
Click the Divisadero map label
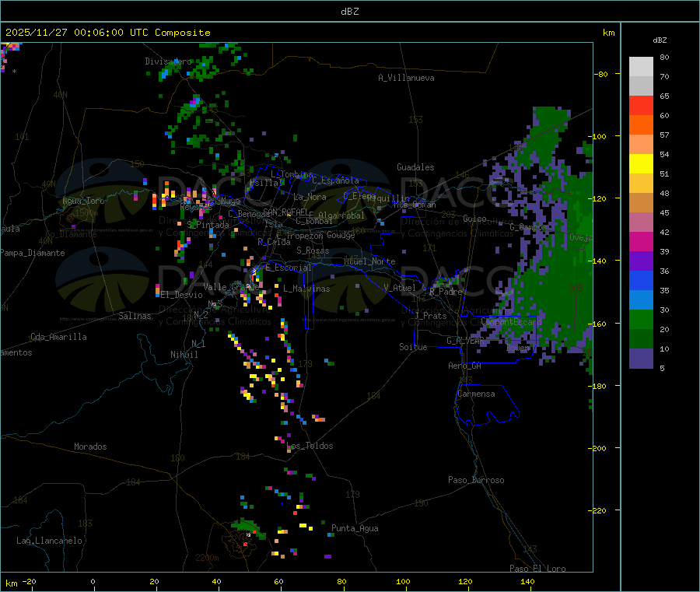(x=168, y=61)
